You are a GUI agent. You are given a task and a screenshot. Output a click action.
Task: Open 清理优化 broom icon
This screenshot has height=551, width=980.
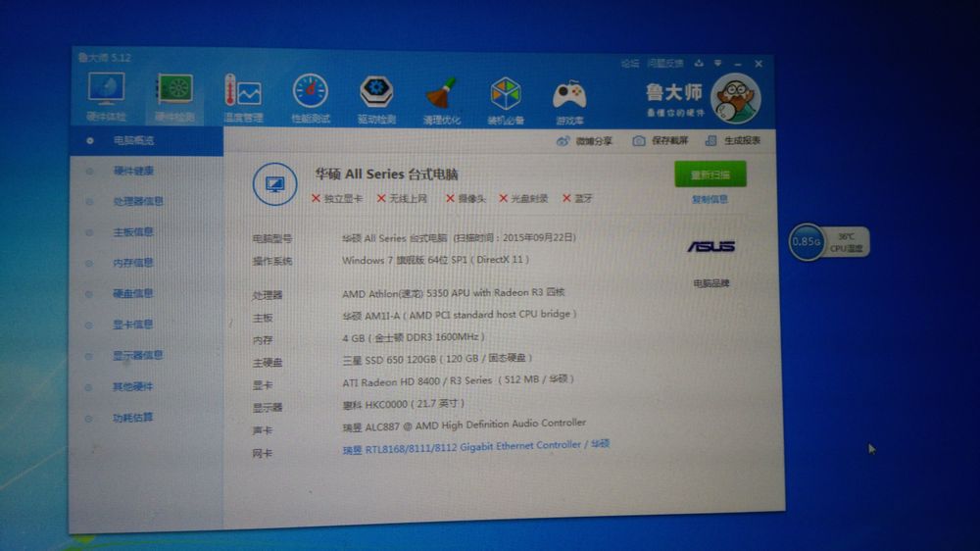tap(442, 94)
